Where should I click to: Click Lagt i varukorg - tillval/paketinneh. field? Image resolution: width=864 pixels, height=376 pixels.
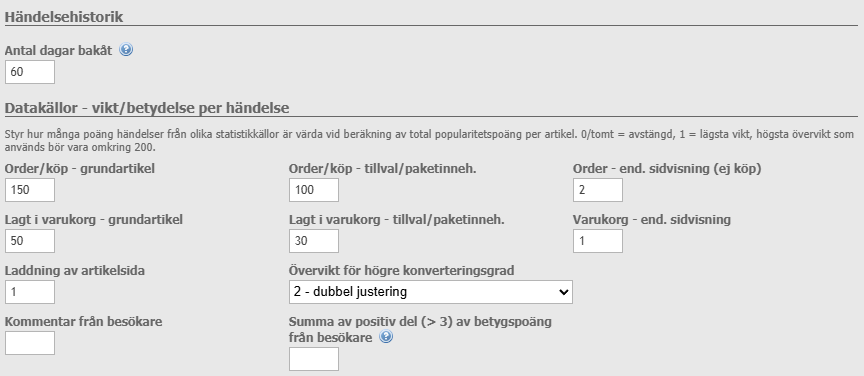314,241
